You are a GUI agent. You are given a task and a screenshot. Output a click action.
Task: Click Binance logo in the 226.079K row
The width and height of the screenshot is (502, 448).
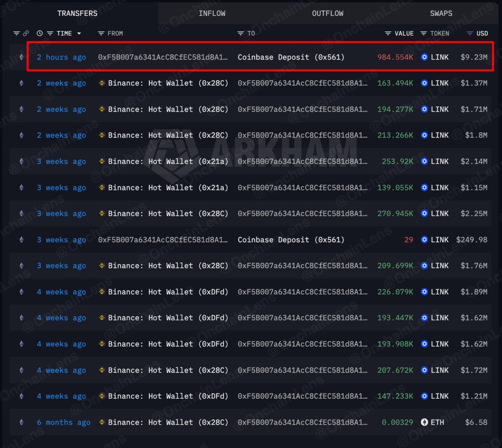(x=102, y=292)
